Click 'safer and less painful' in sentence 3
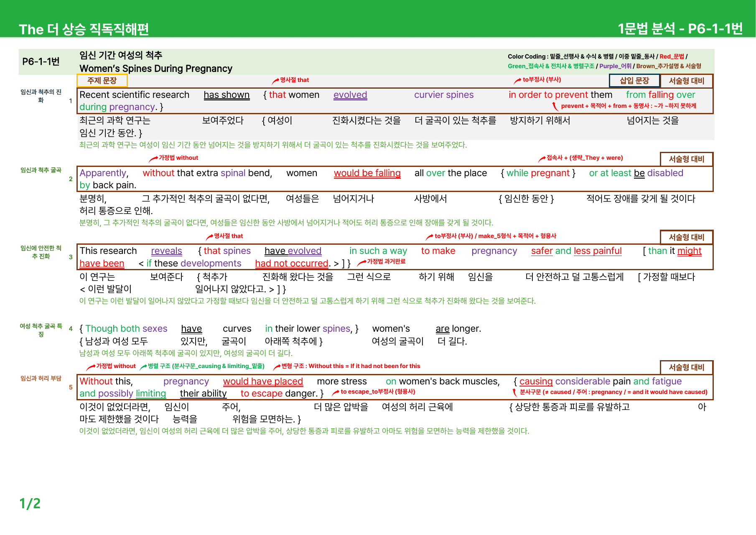The height and width of the screenshot is (535, 756). click(x=576, y=251)
